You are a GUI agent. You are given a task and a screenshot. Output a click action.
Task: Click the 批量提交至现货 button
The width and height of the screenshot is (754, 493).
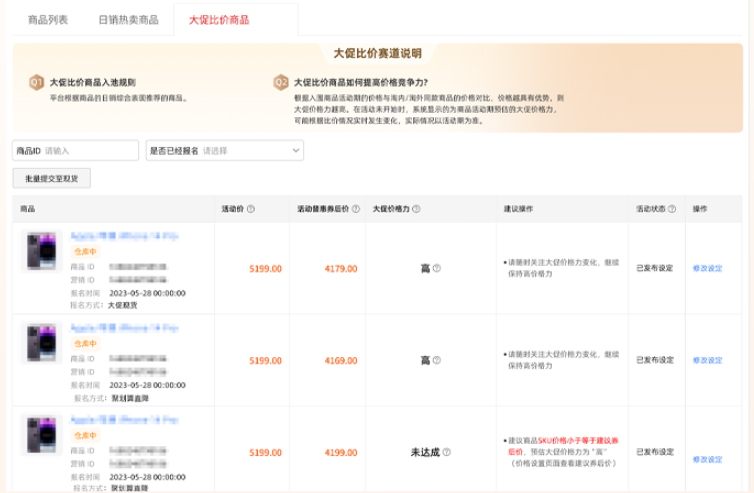pyautogui.click(x=51, y=178)
